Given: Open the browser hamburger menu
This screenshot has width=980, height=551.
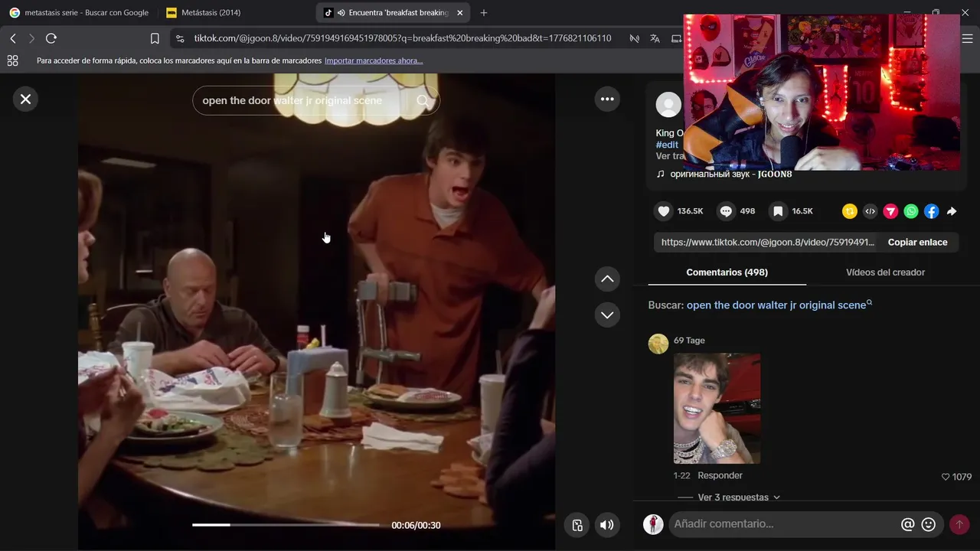Looking at the screenshot, I should pyautogui.click(x=967, y=38).
